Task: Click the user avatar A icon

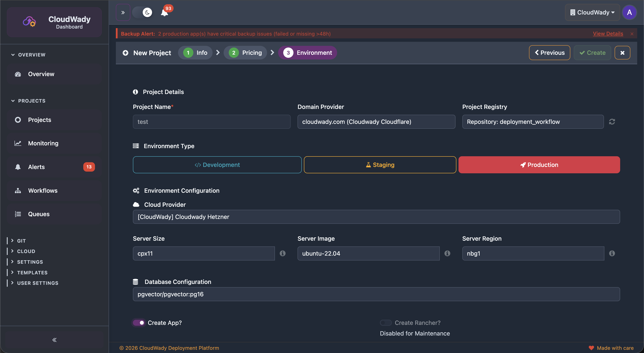Action: point(629,13)
